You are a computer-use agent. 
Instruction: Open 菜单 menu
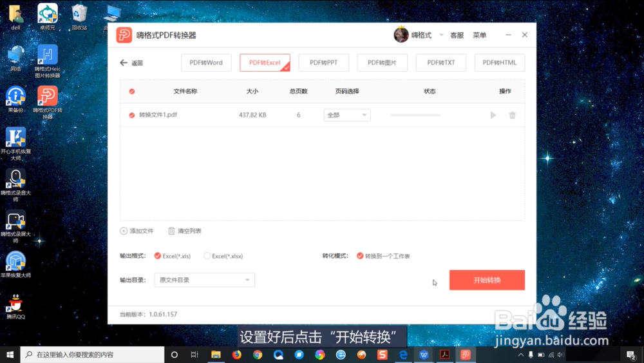point(479,35)
